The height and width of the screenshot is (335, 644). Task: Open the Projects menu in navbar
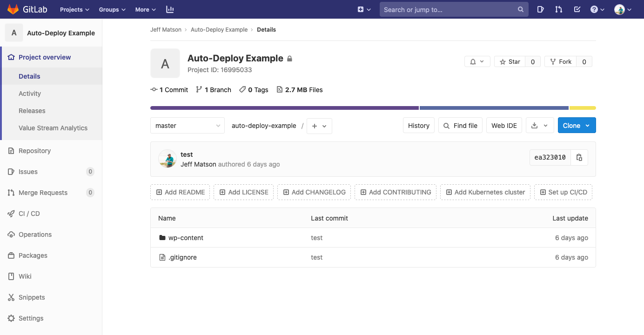pyautogui.click(x=74, y=9)
